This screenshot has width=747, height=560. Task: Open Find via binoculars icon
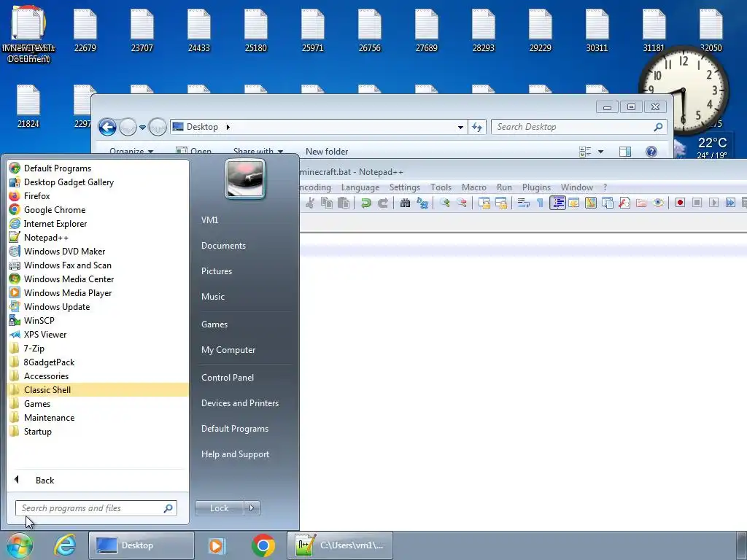click(x=405, y=203)
